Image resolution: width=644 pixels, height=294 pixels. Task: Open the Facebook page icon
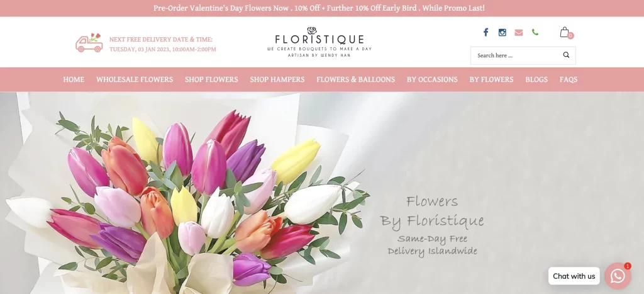pyautogui.click(x=486, y=32)
